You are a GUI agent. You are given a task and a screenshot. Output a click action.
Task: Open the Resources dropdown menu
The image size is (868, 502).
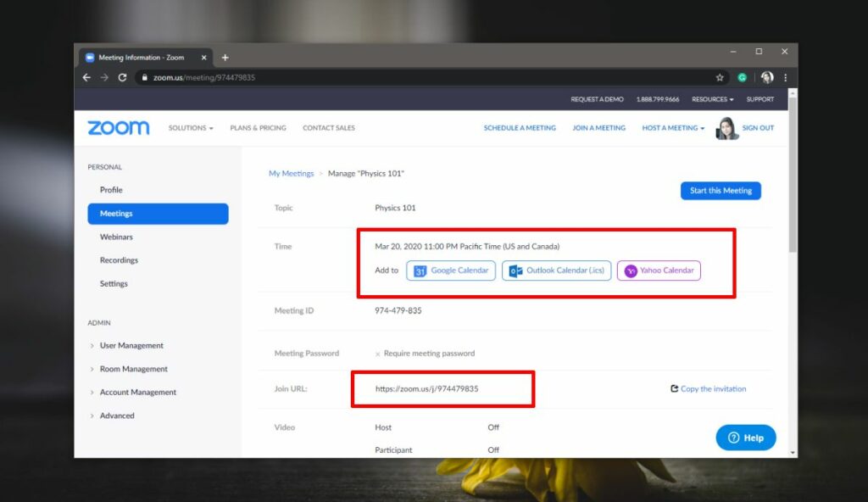coord(710,99)
